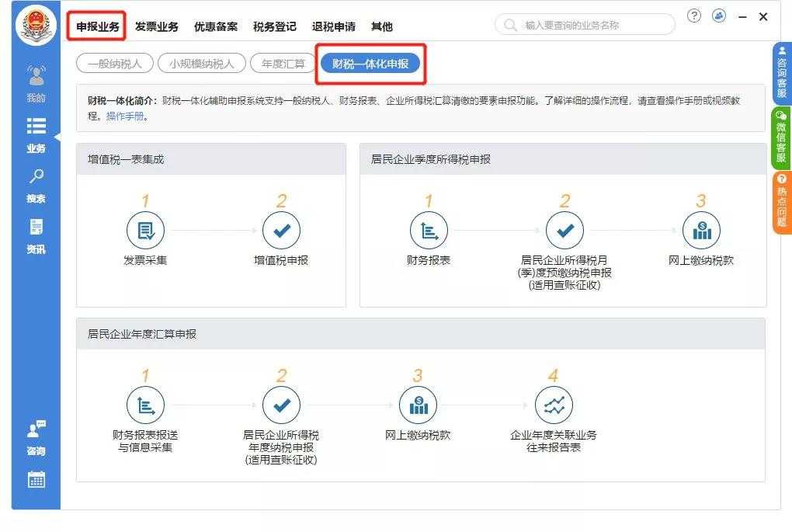The image size is (792, 532).
Task: Select 企业年度关联业务往来报告表 icon
Action: coord(554,405)
